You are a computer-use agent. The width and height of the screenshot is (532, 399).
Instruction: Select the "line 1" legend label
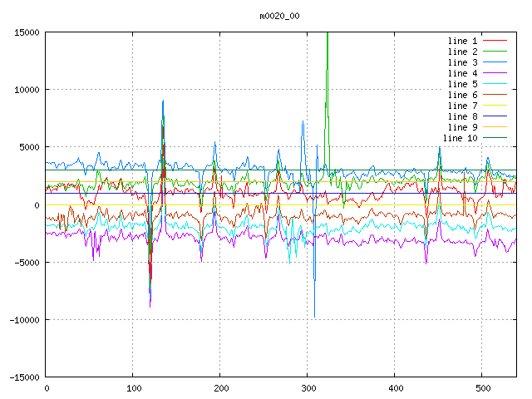462,41
